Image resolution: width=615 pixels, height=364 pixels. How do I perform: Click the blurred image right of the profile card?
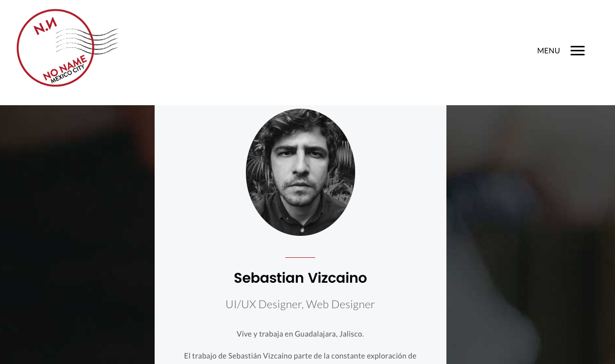(531, 234)
